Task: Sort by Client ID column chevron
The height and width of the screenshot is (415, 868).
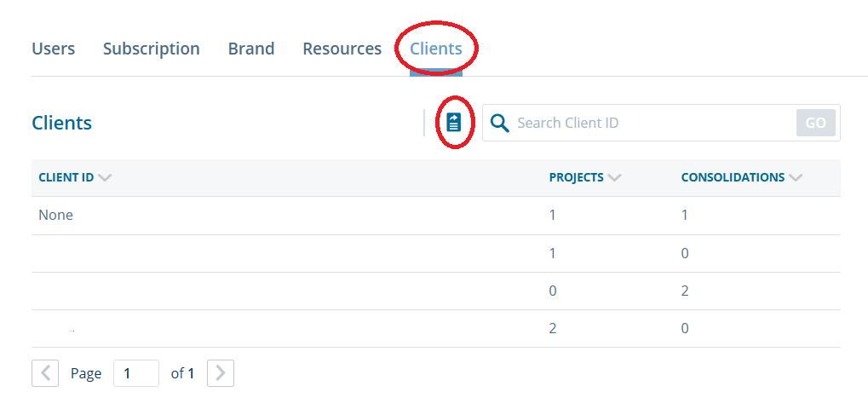Action: tap(105, 178)
